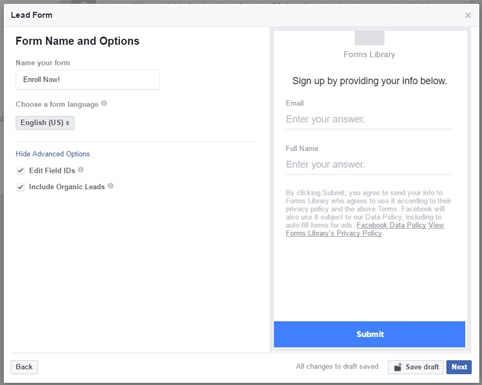Open Facebook Data Policy link
Viewport: 482px width, 385px height.
[x=391, y=225]
